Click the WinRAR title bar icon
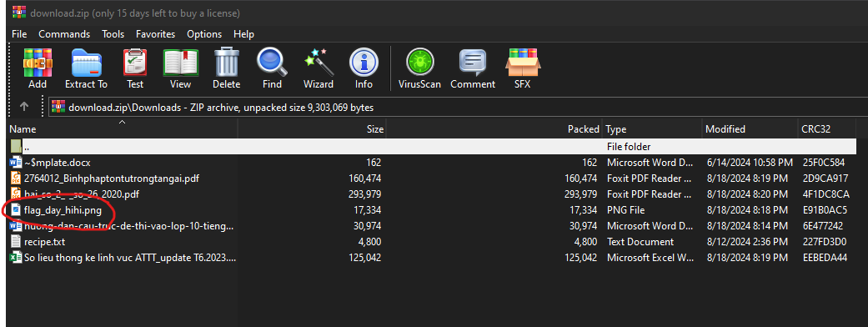Image resolution: width=868 pixels, height=327 pixels. (19, 13)
